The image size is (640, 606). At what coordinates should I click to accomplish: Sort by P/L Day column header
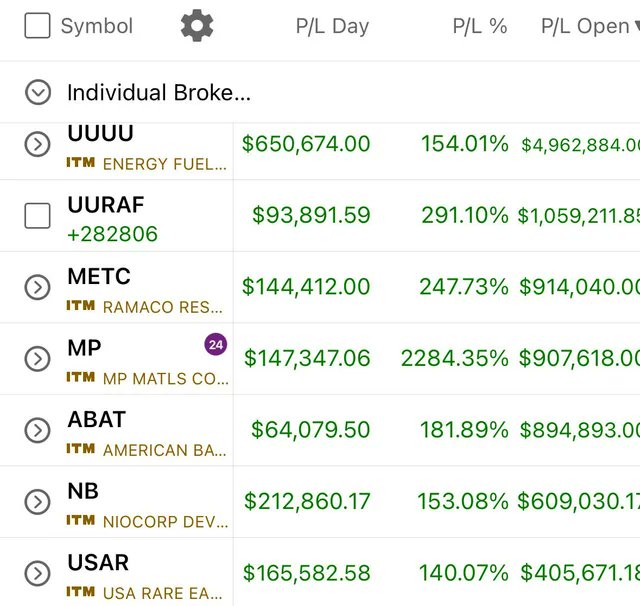pyautogui.click(x=332, y=26)
